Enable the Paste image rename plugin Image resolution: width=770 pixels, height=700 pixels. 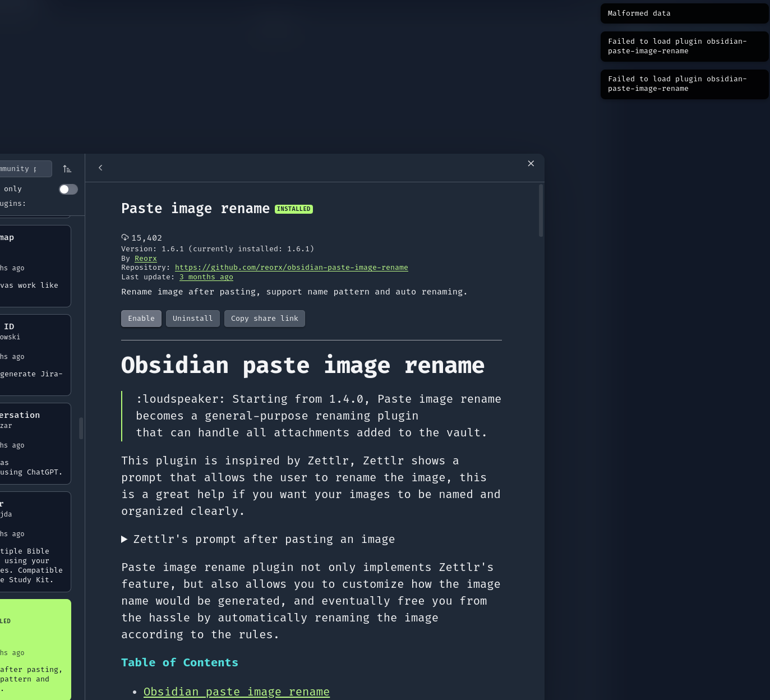pos(141,318)
